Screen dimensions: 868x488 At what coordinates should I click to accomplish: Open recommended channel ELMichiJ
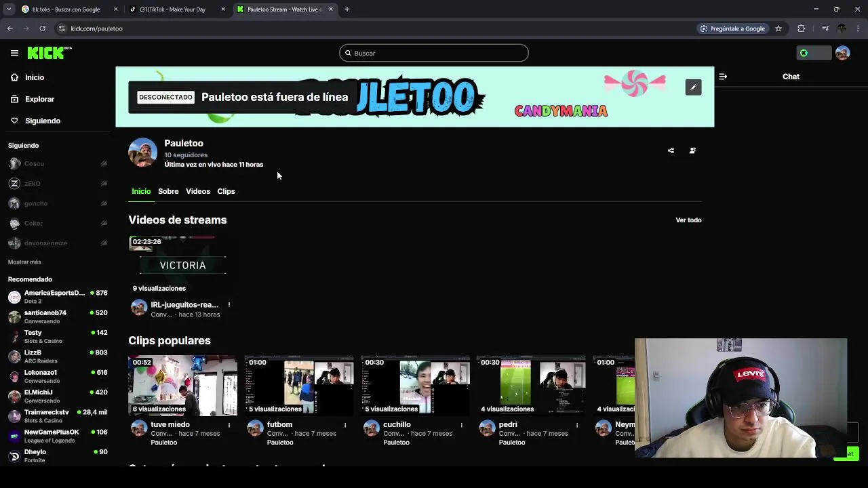[58, 396]
